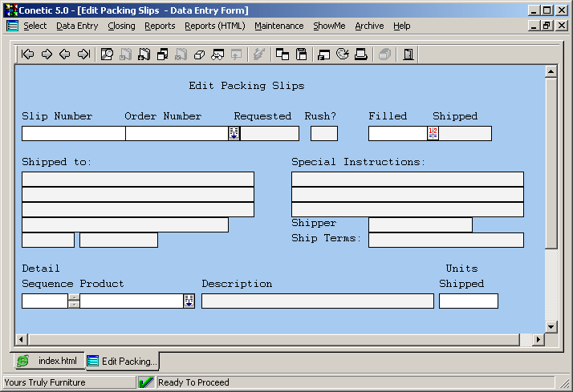Click the magnifier find record icon
573x392 pixels.
coord(107,55)
